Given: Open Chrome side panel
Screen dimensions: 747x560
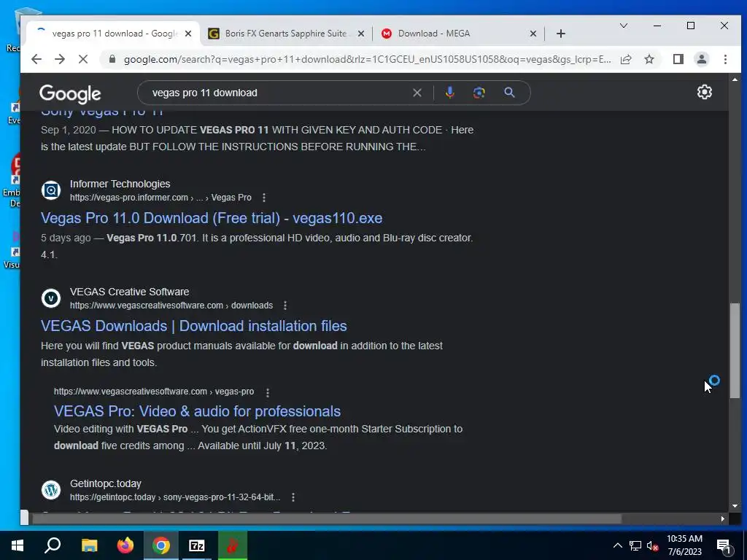Looking at the screenshot, I should tap(678, 59).
